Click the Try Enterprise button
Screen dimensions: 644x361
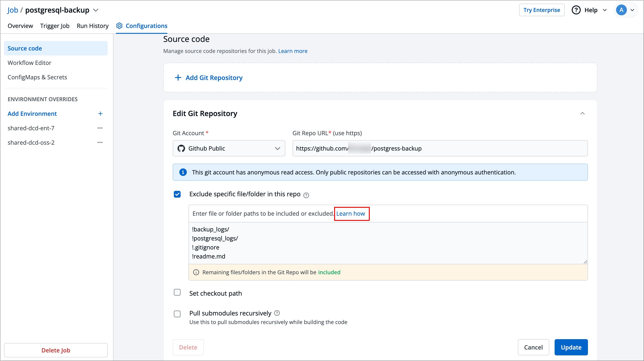542,10
